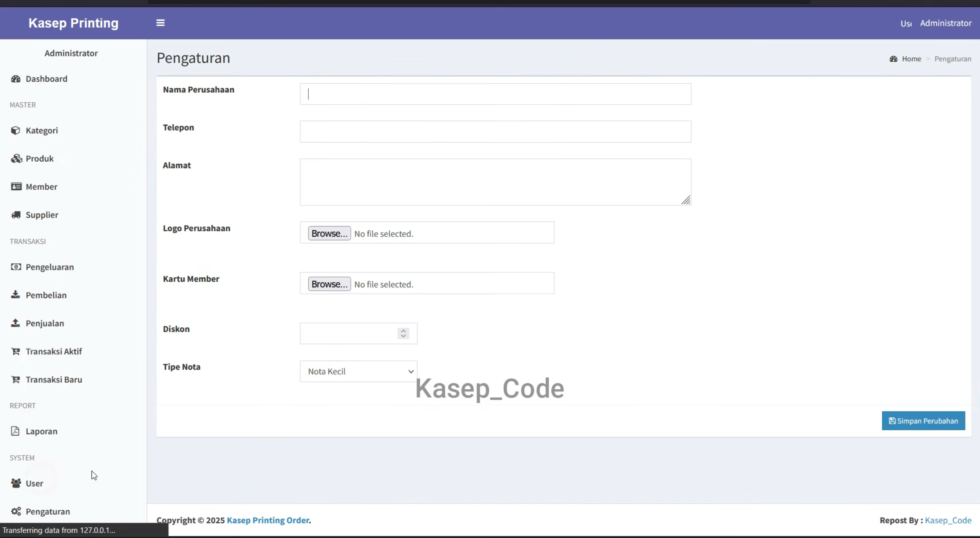Click the Pengaturan gears icon

pos(16,512)
